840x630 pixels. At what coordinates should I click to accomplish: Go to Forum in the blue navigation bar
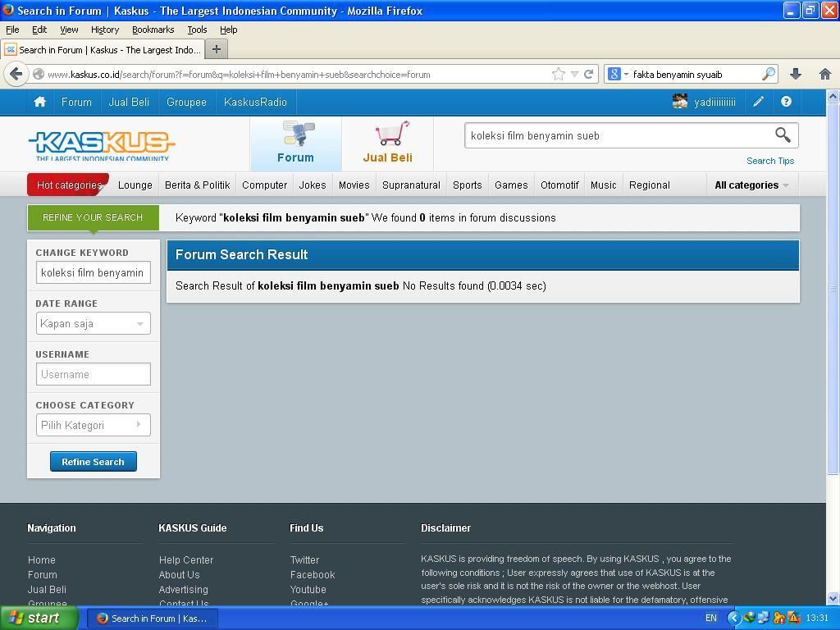pos(76,102)
